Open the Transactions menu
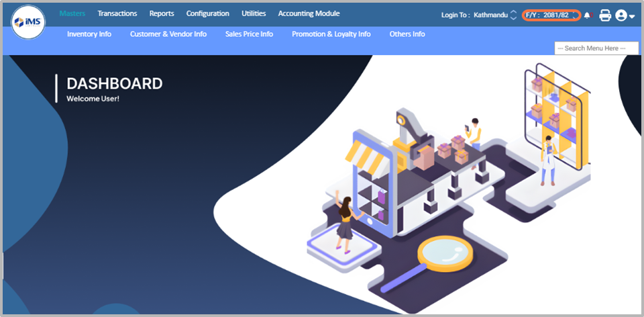This screenshot has height=317, width=644. coord(117,13)
